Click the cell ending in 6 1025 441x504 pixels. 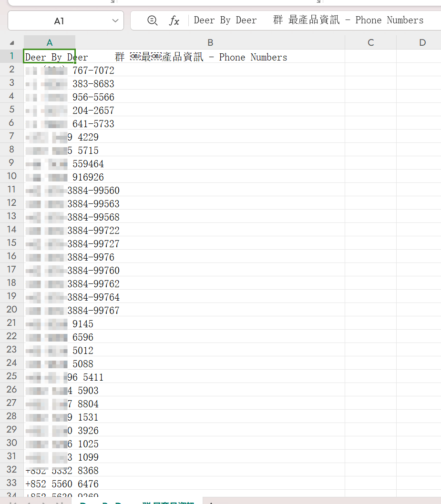pyautogui.click(x=50, y=443)
